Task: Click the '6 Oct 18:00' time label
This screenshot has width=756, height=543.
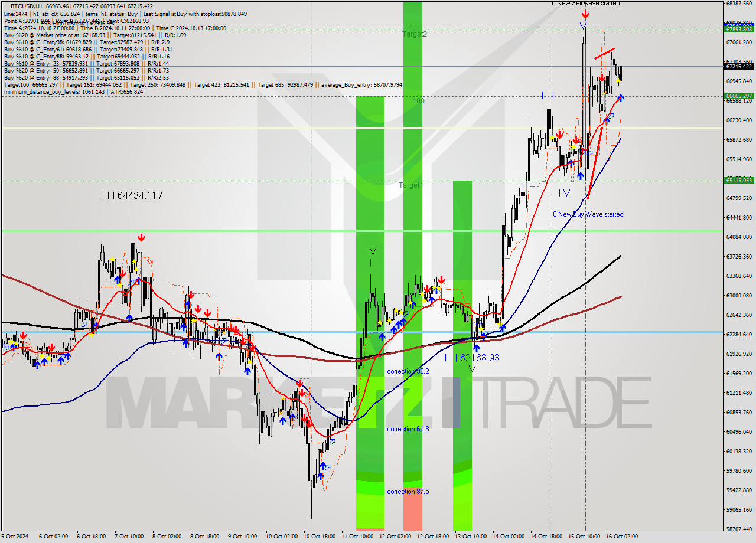Action: [x=93, y=537]
